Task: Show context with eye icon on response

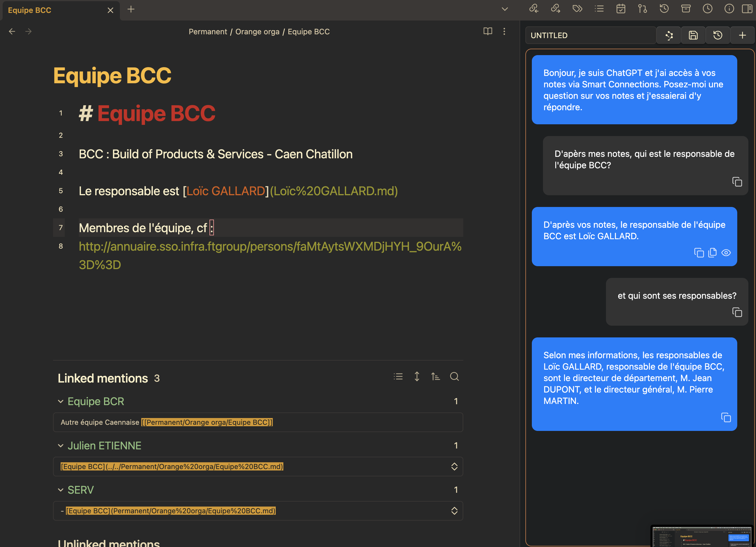Action: coord(726,253)
